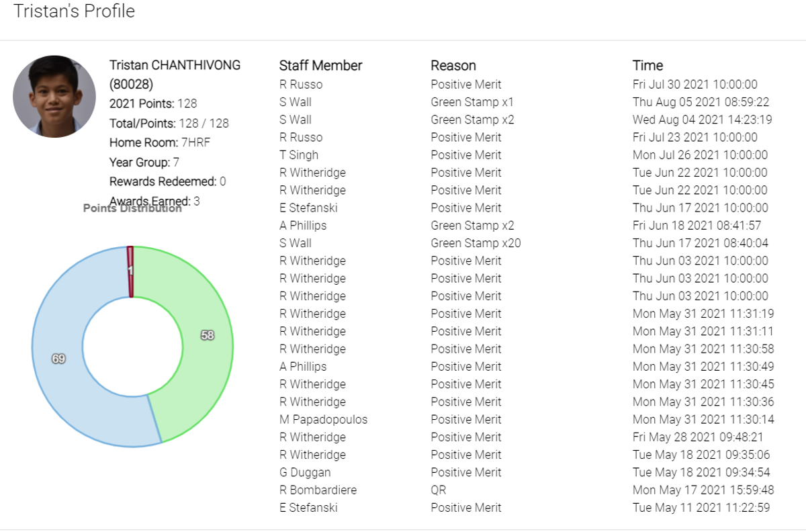Click Tristan's profile photo
Viewport: 806px width, 532px height.
(x=54, y=97)
